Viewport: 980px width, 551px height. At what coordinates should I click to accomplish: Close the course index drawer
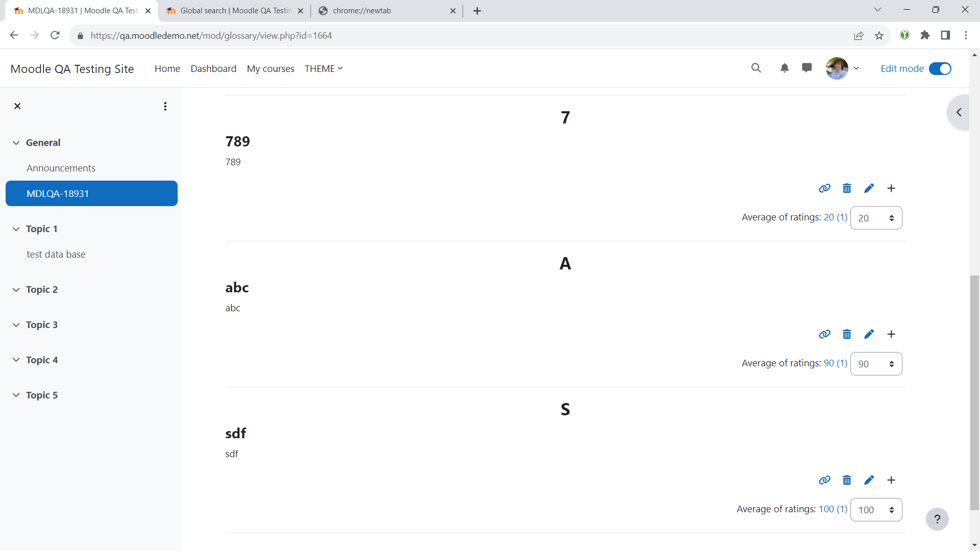[17, 106]
